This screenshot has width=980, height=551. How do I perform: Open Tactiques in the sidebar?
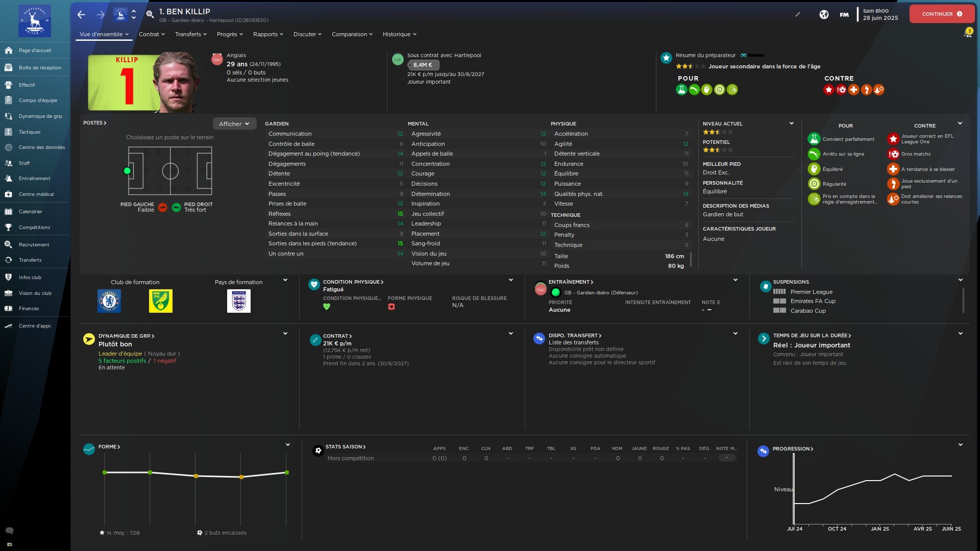[30, 132]
